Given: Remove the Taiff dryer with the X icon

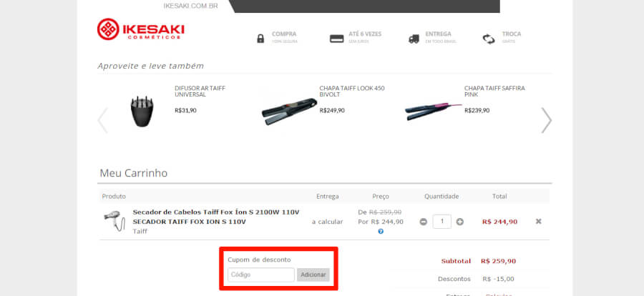Looking at the screenshot, I should 538,221.
